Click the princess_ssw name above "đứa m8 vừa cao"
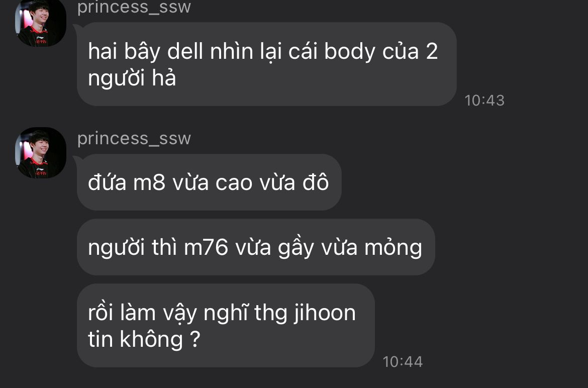The width and height of the screenshot is (588, 388). click(134, 138)
